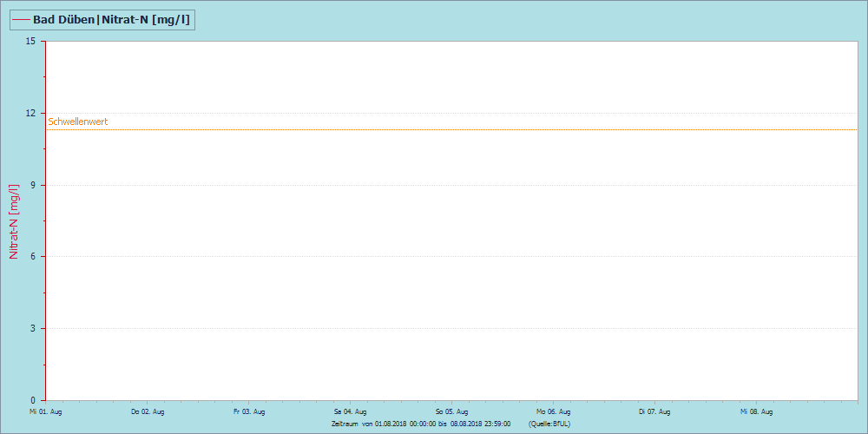Viewport: 868px width, 434px height.
Task: Click the 9 value on y-axis
Action: click(x=33, y=185)
